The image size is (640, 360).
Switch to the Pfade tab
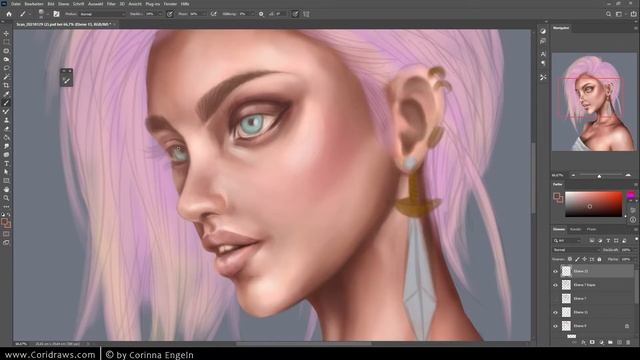(x=591, y=229)
